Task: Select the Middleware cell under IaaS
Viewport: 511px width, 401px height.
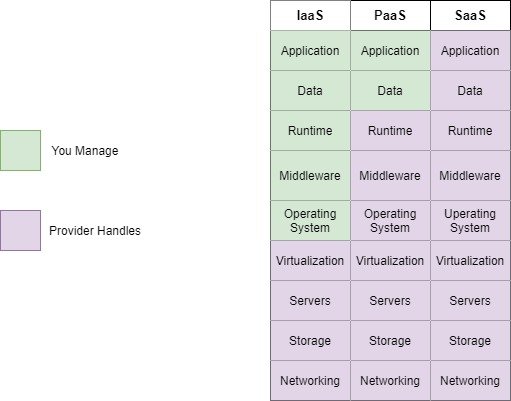Action: (310, 176)
